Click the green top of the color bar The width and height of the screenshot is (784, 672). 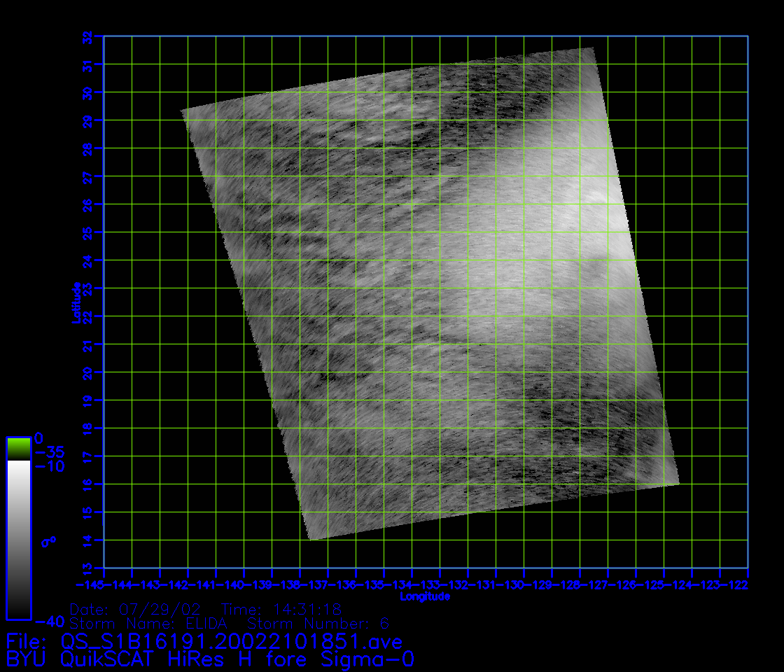(18, 448)
